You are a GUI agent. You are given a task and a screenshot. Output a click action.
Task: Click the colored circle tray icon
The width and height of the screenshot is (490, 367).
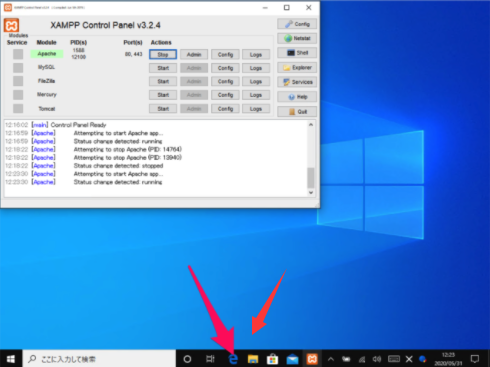[x=423, y=359]
